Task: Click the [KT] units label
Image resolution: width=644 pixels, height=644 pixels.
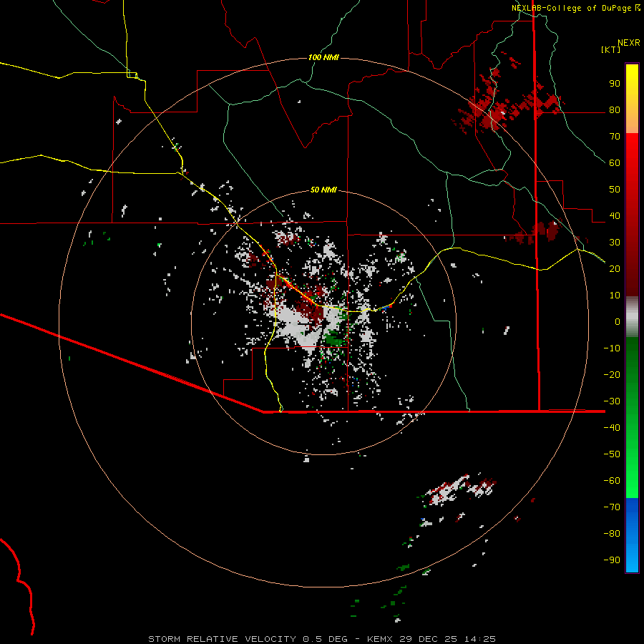Action: click(x=611, y=49)
